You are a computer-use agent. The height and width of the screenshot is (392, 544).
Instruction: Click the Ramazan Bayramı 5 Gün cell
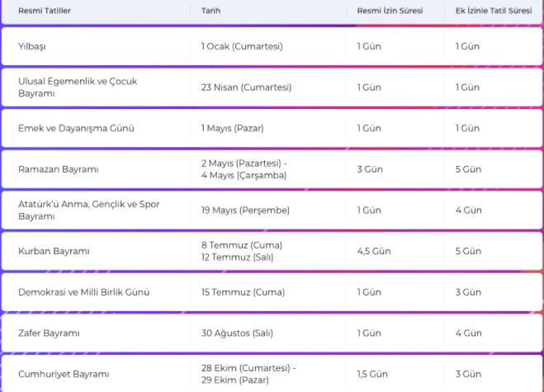(468, 169)
